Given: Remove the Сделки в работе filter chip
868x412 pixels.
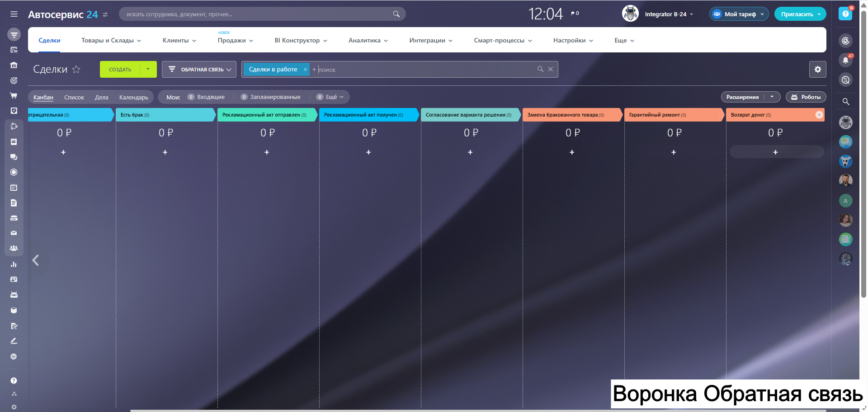Looking at the screenshot, I should tap(305, 69).
